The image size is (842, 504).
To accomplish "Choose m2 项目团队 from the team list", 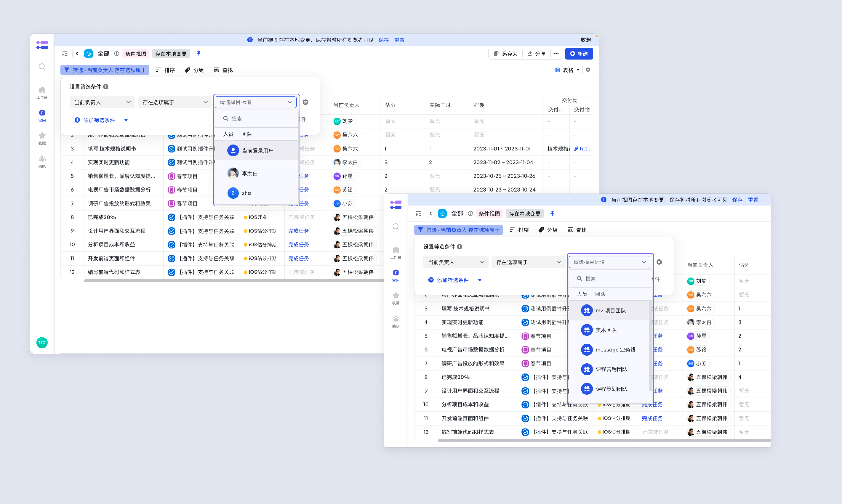I will [609, 310].
